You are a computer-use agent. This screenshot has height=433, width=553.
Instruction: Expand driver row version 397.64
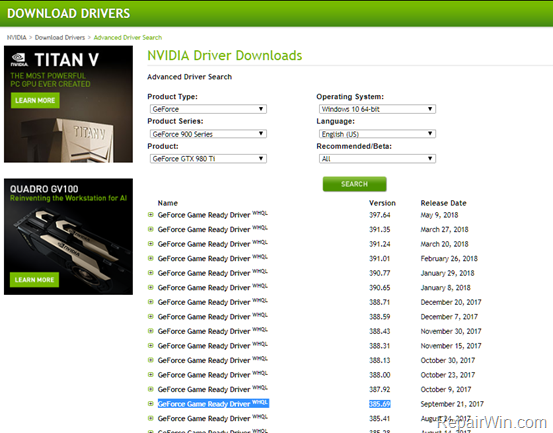tap(151, 215)
